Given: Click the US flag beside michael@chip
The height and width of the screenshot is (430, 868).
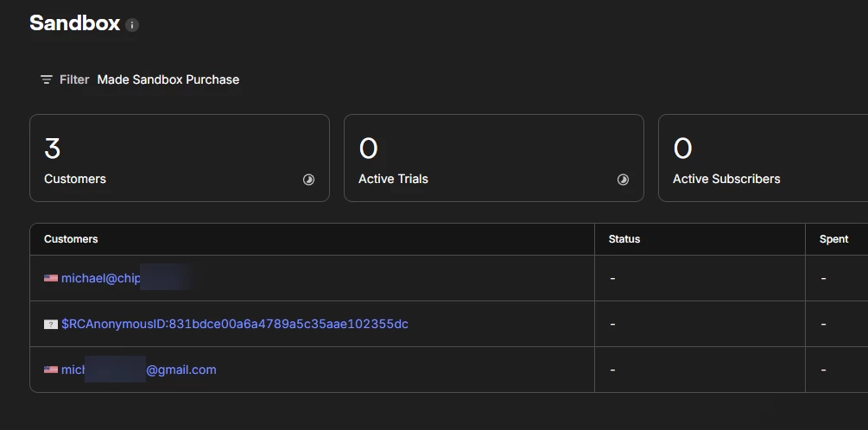Looking at the screenshot, I should point(51,278).
